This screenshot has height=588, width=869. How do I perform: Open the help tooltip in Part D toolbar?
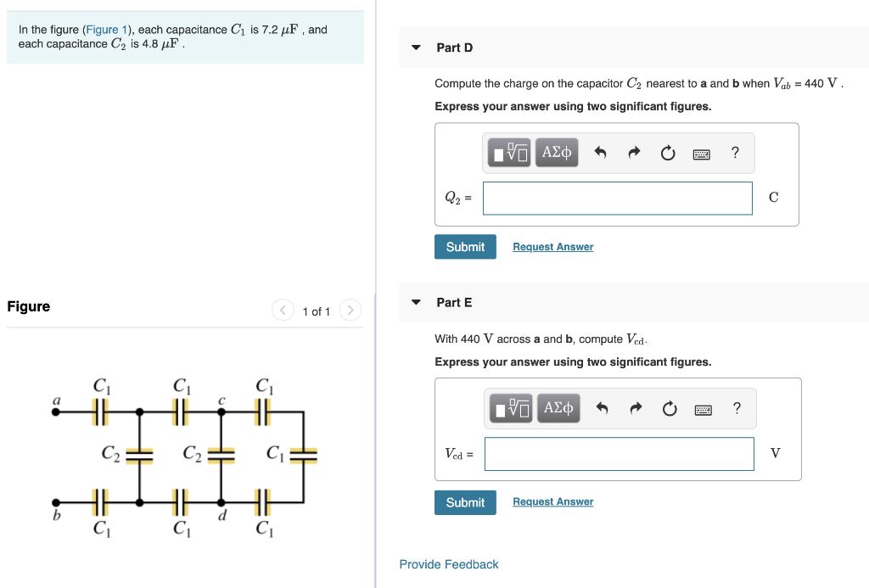[735, 152]
